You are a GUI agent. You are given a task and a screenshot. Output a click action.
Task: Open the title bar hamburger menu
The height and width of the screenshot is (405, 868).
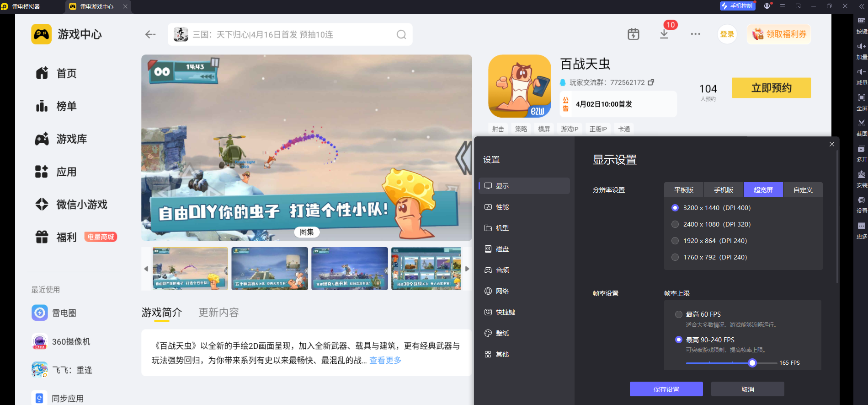(x=783, y=6)
